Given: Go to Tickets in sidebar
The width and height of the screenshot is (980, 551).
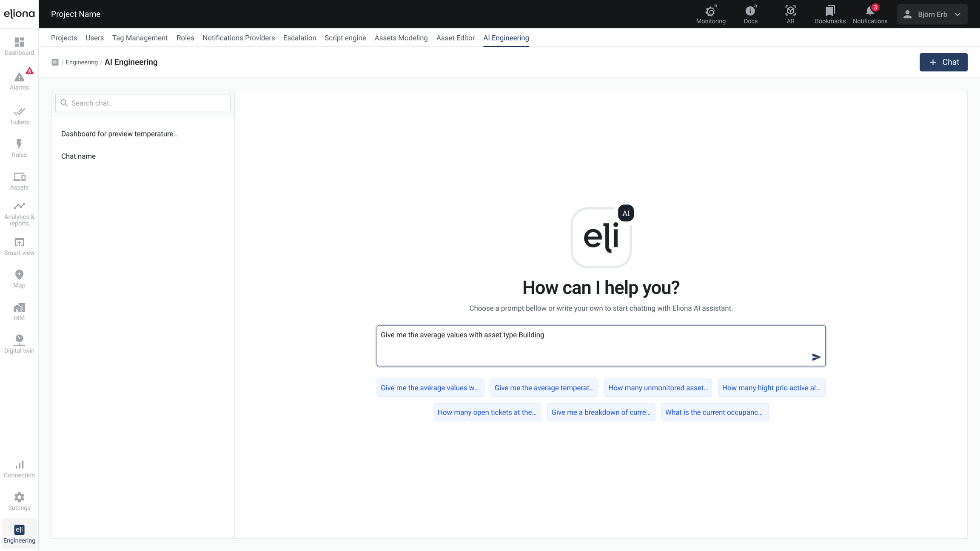Looking at the screenshot, I should 19,116.
